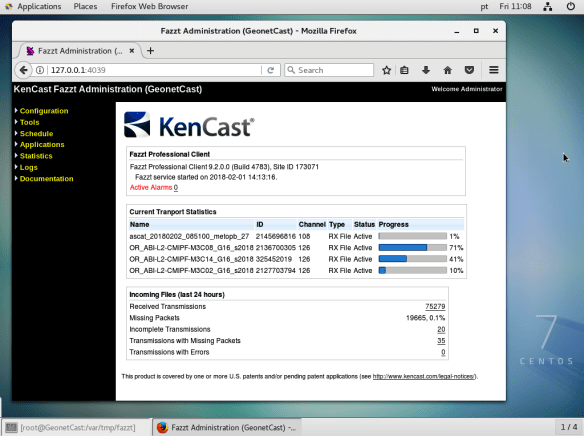Select OR_ABI-L2-CMIPF-M3C14 transport name
This screenshot has width=584, height=436.
(191, 259)
